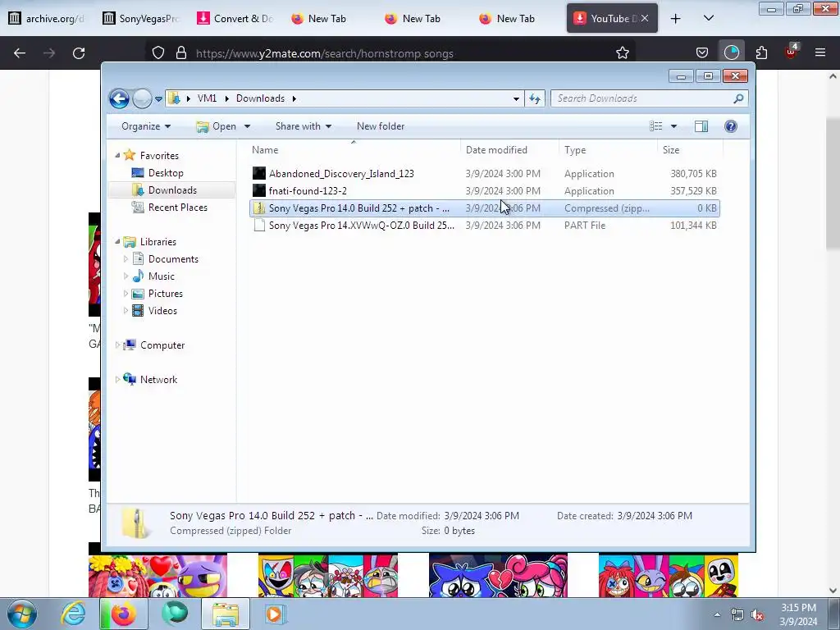Expand the Open button dropdown arrow
Viewport: 840px width, 630px height.
pos(247,126)
